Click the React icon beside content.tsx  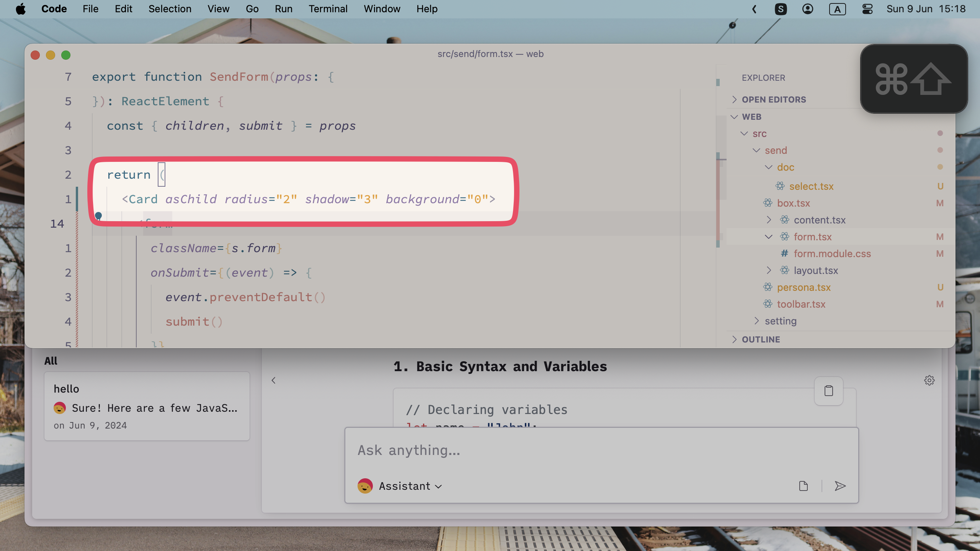784,220
